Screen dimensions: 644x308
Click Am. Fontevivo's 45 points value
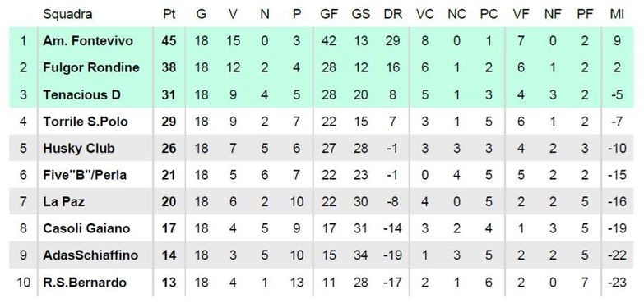(x=169, y=40)
